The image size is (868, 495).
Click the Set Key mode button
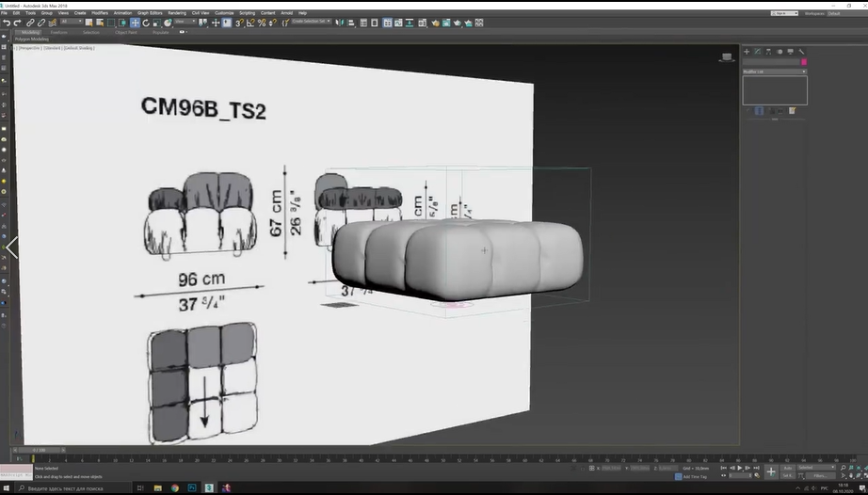pyautogui.click(x=788, y=475)
